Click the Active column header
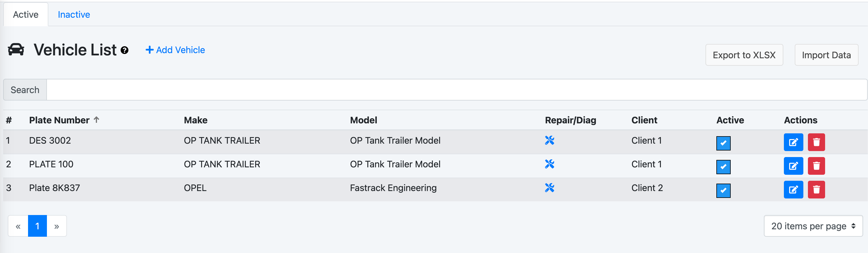Screen dimensions: 868x253 pos(730,120)
